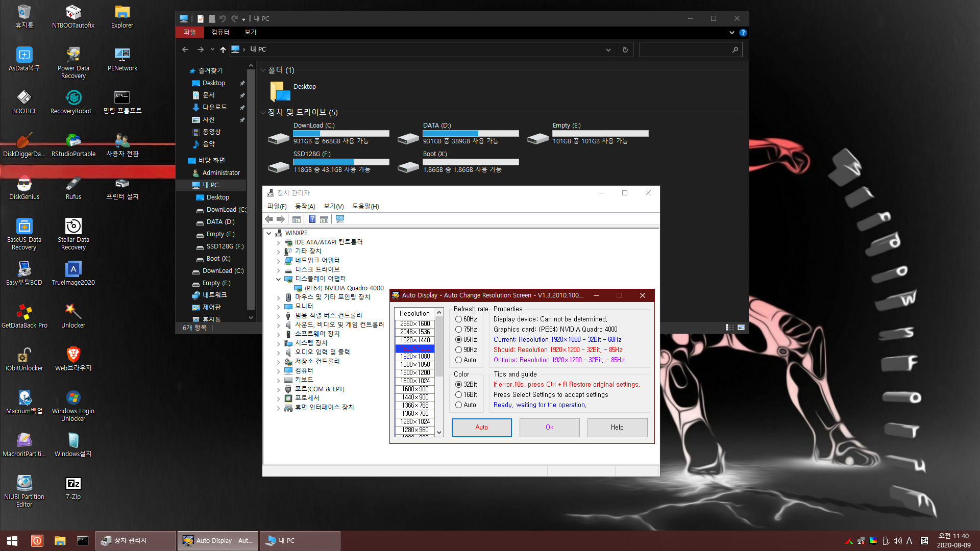This screenshot has width=980, height=551.
Task: Expand the 네트워크 어댑터 node
Action: tap(278, 261)
